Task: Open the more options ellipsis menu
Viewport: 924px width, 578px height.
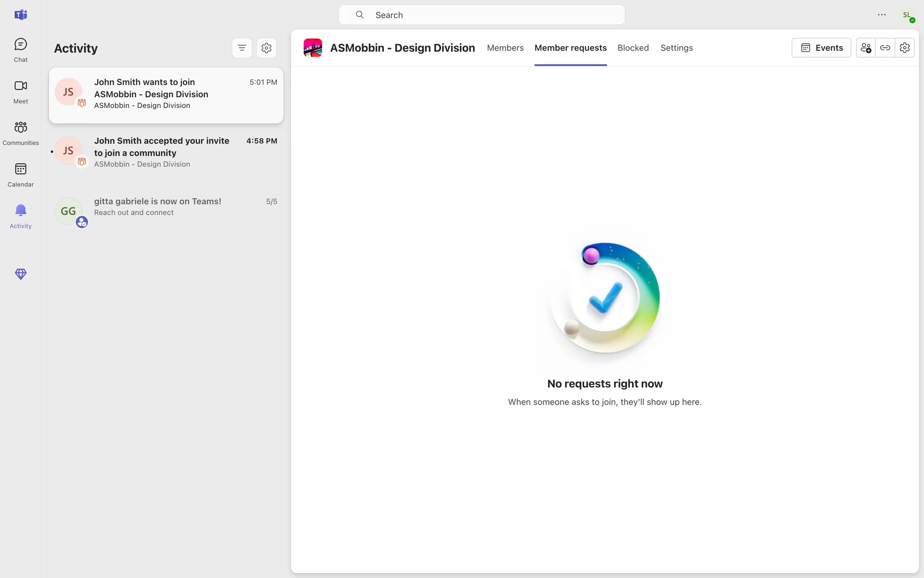Action: [881, 15]
